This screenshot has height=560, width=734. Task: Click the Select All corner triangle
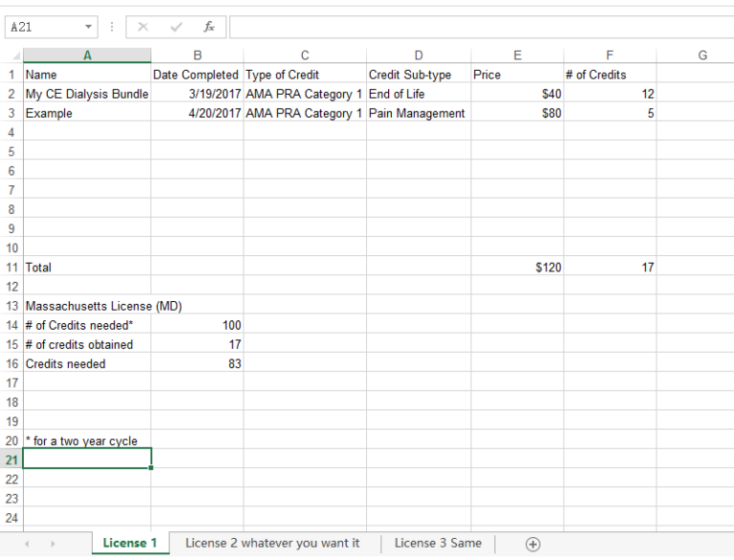point(14,55)
